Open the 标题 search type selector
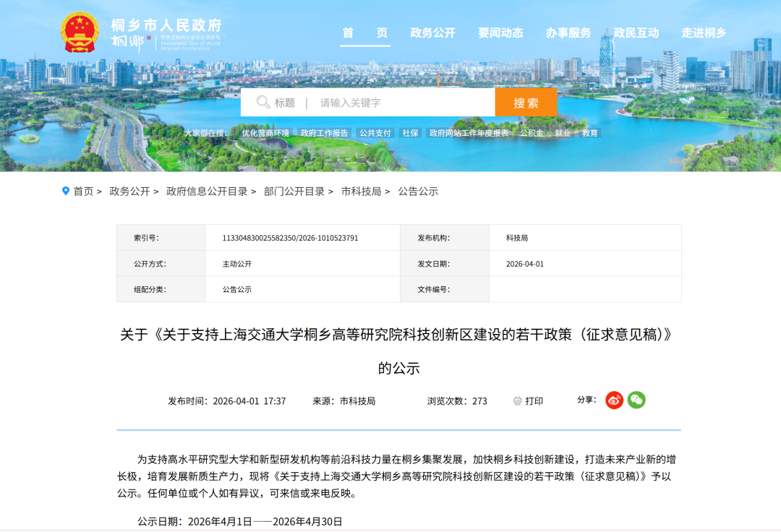Screen dimensions: 781x532 click(286, 102)
